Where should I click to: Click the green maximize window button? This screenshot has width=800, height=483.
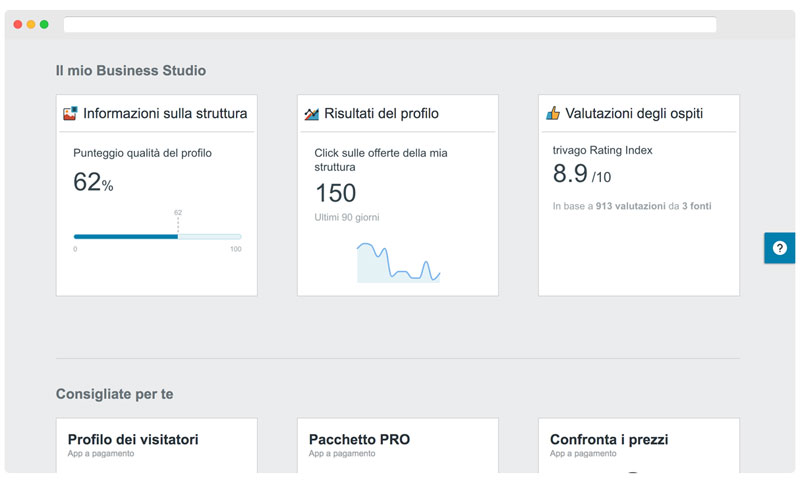pos(44,24)
